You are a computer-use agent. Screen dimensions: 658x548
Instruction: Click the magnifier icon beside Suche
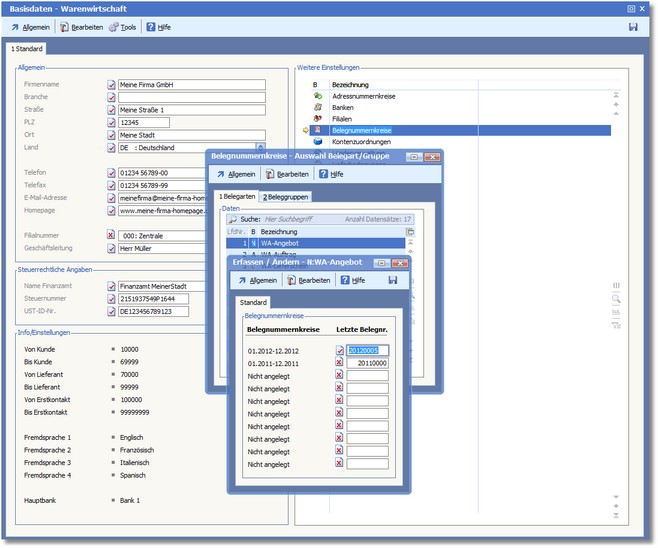point(232,218)
